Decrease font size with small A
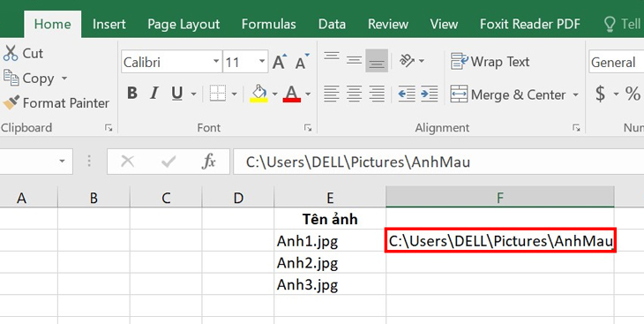The image size is (644, 324). (x=303, y=62)
